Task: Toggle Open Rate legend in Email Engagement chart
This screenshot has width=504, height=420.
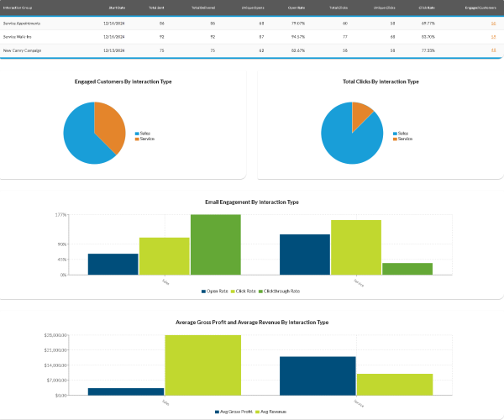Action: [216, 291]
